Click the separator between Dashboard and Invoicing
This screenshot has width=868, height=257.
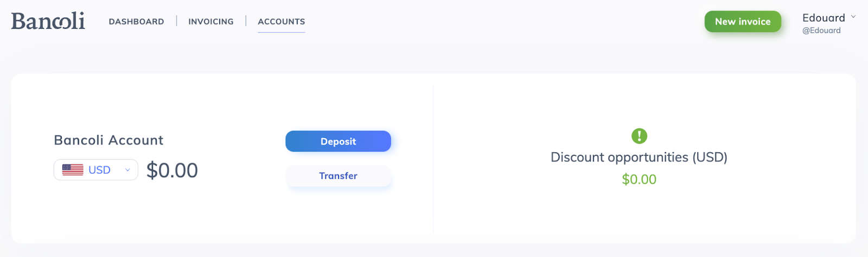click(176, 21)
